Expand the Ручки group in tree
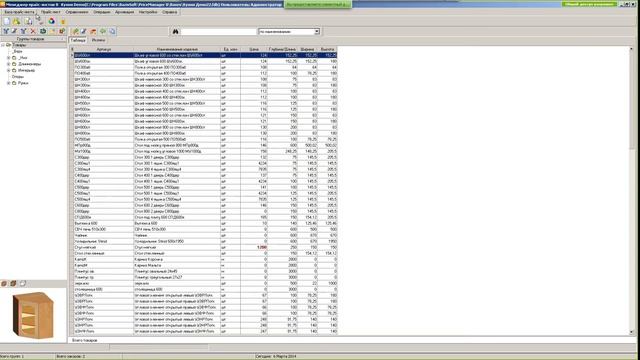This screenshot has height=360, width=640. (x=9, y=83)
